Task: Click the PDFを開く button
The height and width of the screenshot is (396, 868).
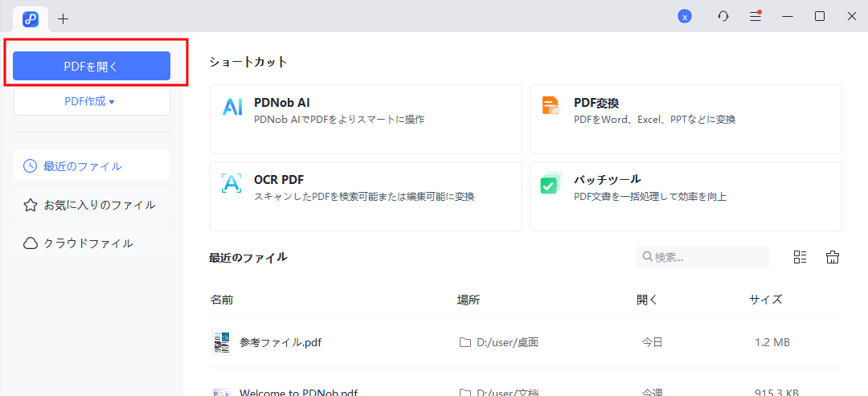Action: [92, 66]
